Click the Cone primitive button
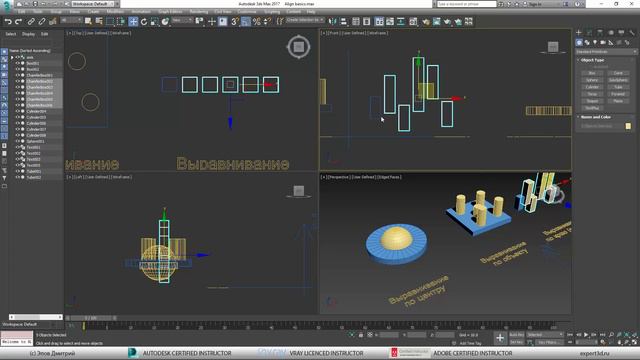 click(x=618, y=73)
